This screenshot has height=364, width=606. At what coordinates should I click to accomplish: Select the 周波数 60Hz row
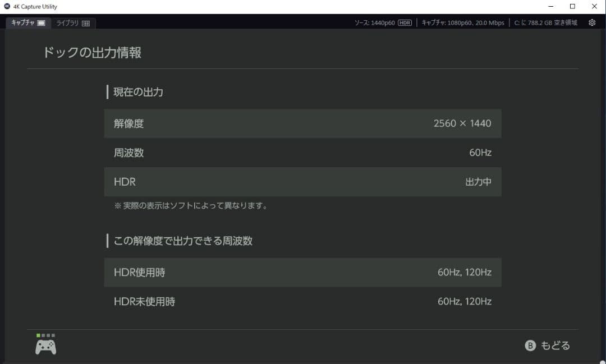[x=303, y=153]
